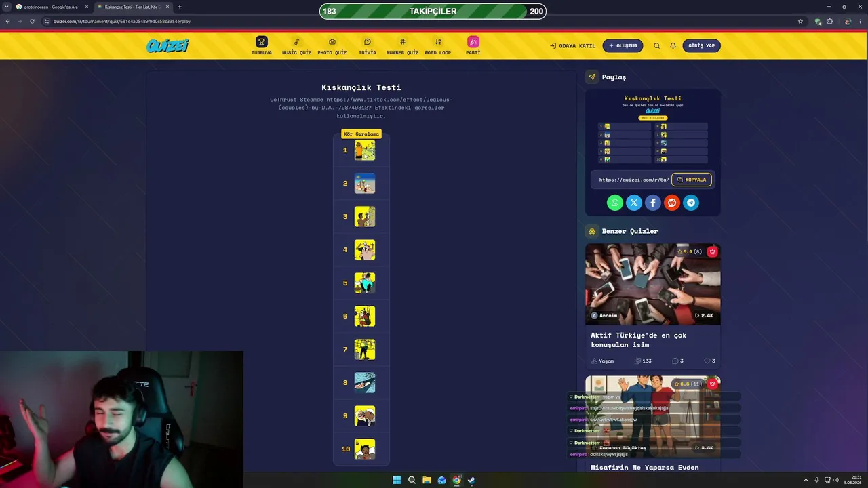Open the Music Quiz note icon
Viewport: 868px width, 488px height.
296,42
